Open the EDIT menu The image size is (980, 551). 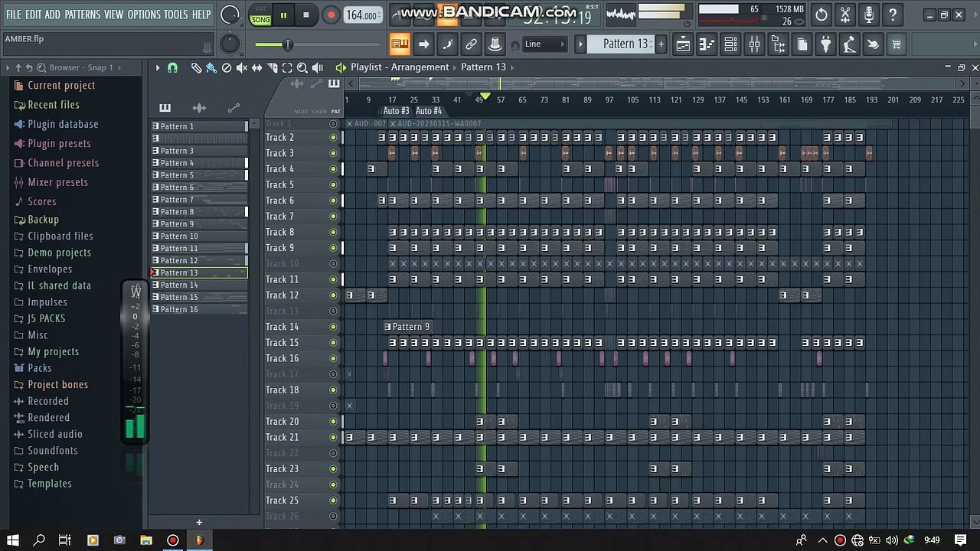(x=34, y=15)
